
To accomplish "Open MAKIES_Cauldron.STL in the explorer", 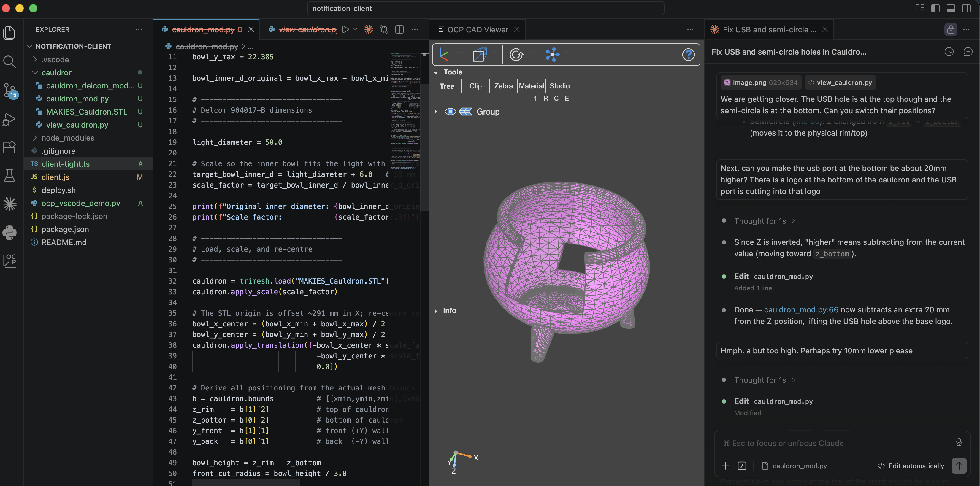I will point(88,112).
